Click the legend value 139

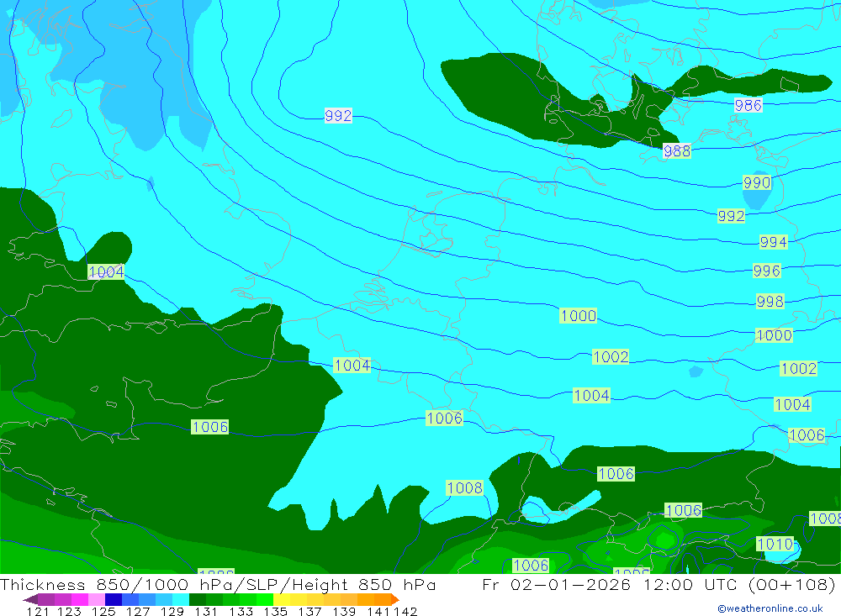click(344, 611)
